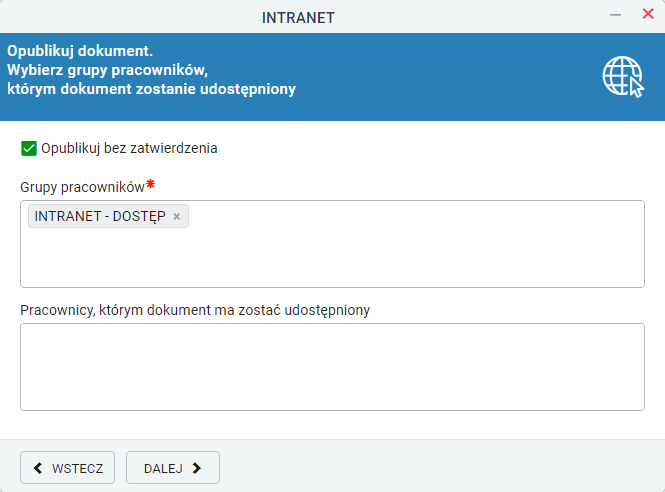This screenshot has height=492, width=665.
Task: Click the 'Pracownicy, którym dokument ma zostać udostępniony' label
Action: [x=195, y=310]
